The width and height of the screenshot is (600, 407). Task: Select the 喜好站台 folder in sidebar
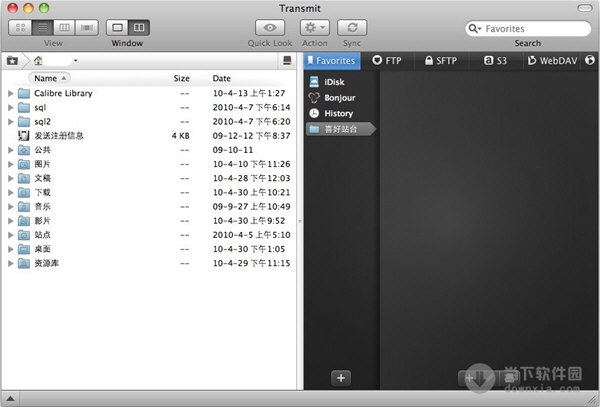pos(341,129)
